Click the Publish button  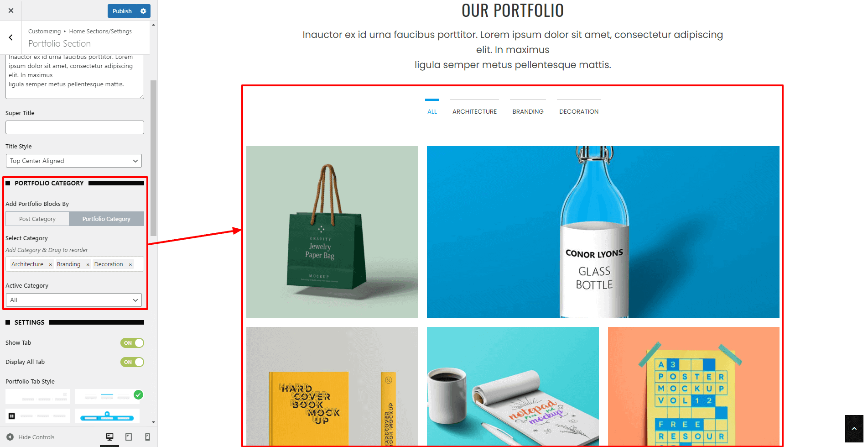[122, 11]
